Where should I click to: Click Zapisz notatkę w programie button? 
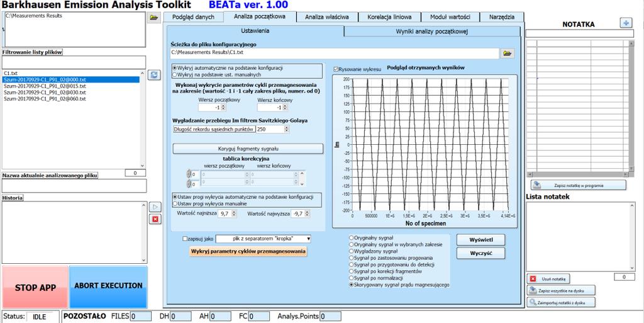pos(579,185)
